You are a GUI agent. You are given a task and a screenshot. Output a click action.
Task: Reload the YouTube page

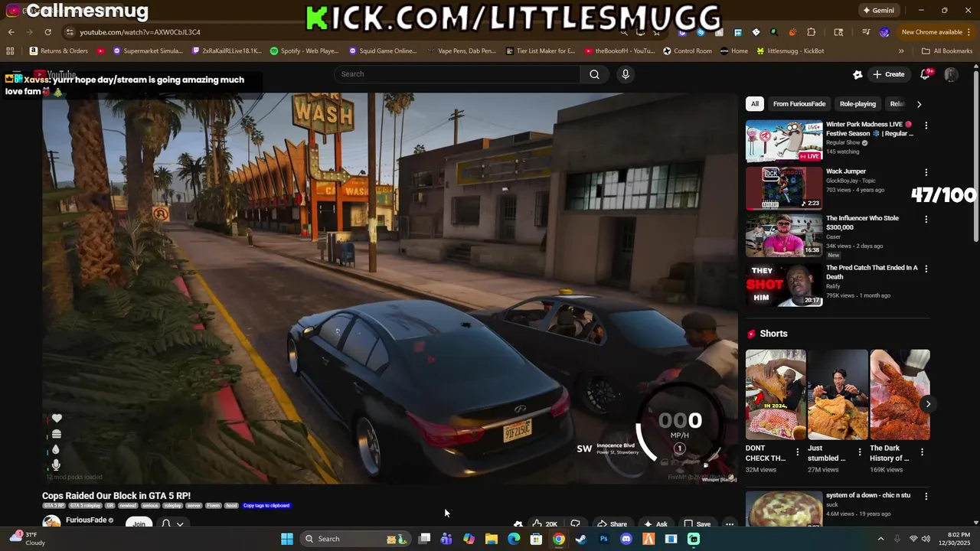(x=47, y=32)
